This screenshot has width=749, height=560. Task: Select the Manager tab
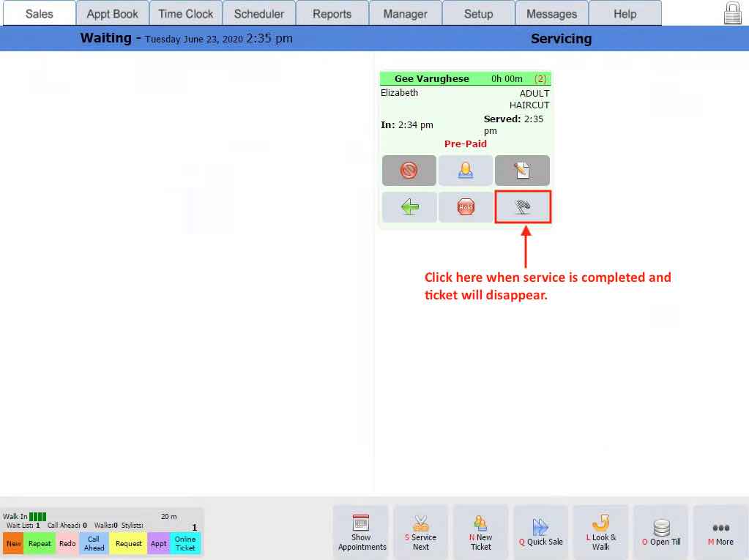(405, 13)
